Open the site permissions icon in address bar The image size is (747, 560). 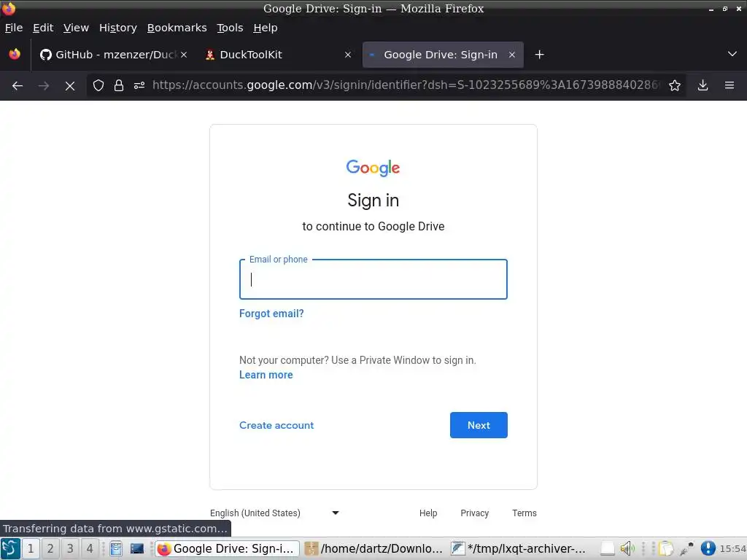click(x=139, y=86)
